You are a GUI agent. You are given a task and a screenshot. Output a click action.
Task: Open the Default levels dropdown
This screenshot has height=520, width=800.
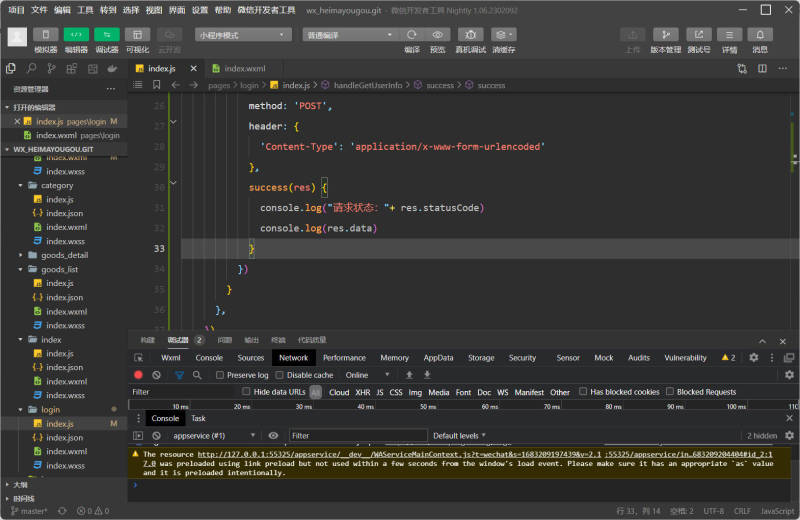(460, 436)
